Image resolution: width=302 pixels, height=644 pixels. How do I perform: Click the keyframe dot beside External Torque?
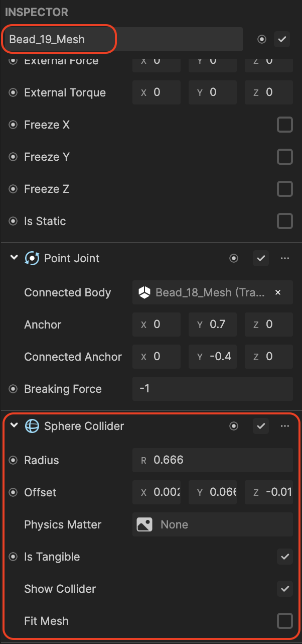[14, 93]
